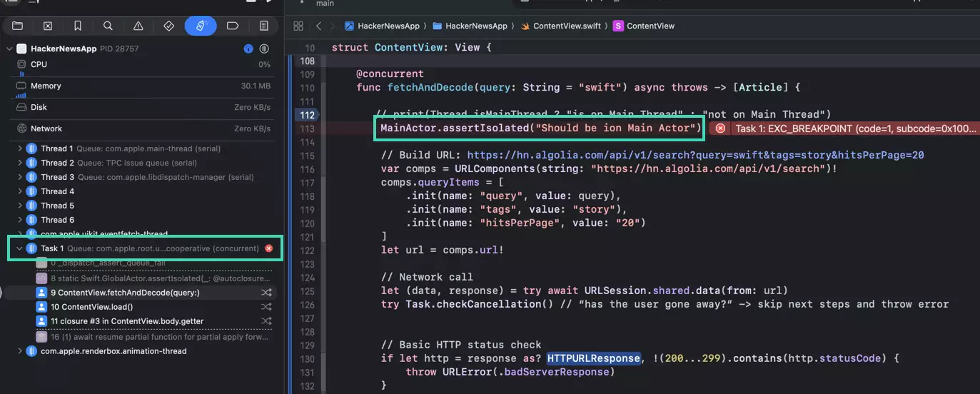Go back in editor history

[x=318, y=26]
